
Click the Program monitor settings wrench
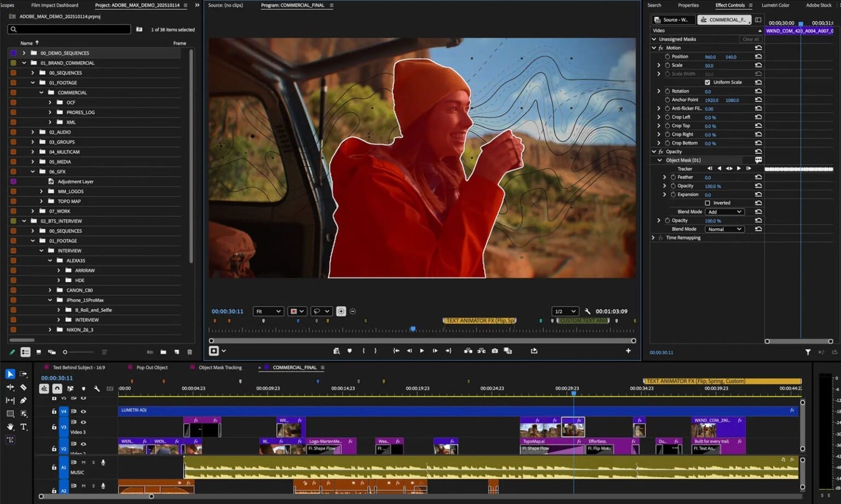pyautogui.click(x=587, y=311)
